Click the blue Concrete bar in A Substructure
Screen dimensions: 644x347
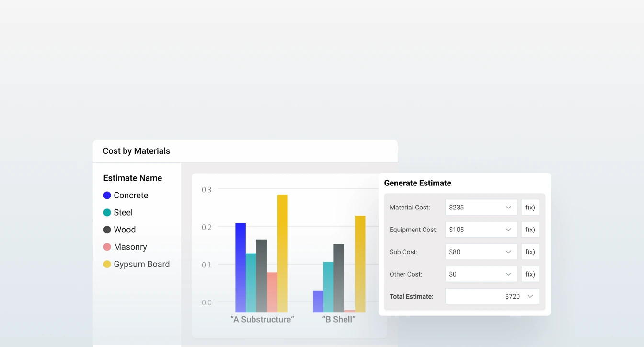(241, 267)
